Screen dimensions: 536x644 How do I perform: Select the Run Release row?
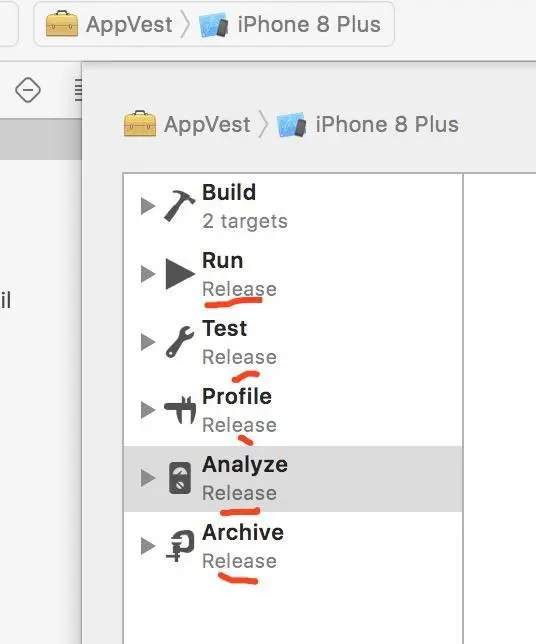293,274
